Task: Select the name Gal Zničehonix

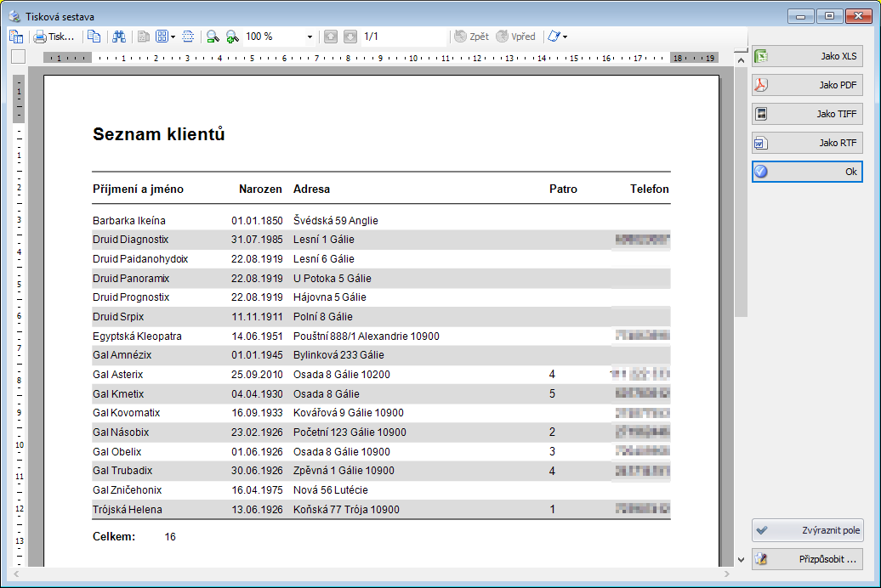Action: tap(127, 490)
